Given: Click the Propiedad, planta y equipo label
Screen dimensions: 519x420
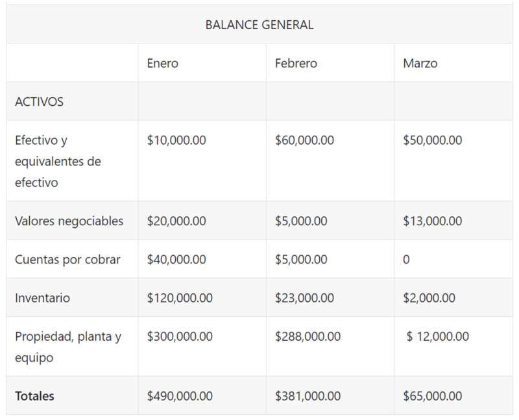Looking at the screenshot, I should point(68,347).
